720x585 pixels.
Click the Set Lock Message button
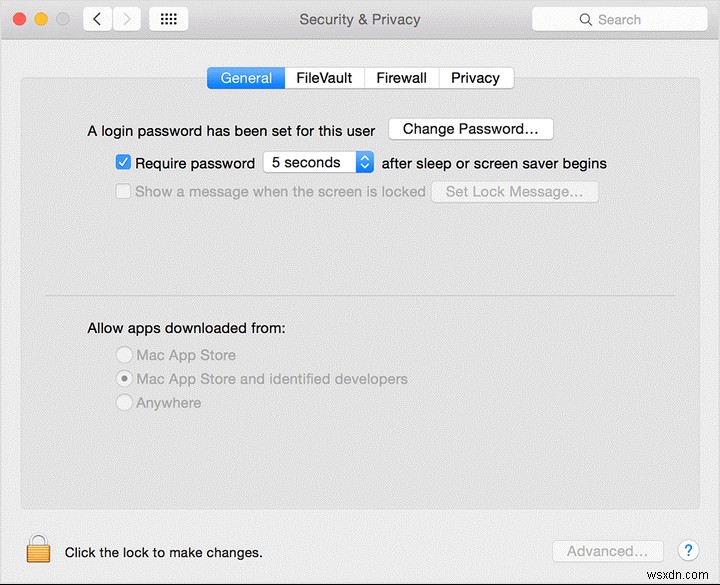(x=514, y=191)
